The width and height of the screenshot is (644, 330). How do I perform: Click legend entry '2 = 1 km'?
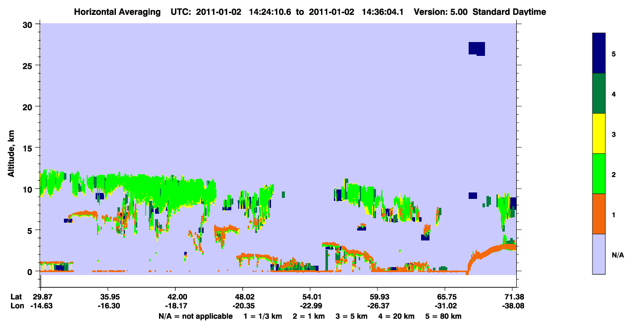[x=309, y=316]
